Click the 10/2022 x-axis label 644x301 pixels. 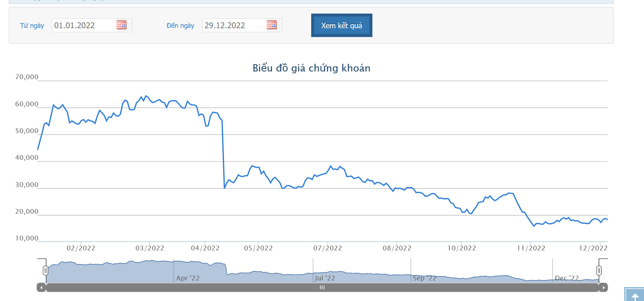pyautogui.click(x=461, y=248)
